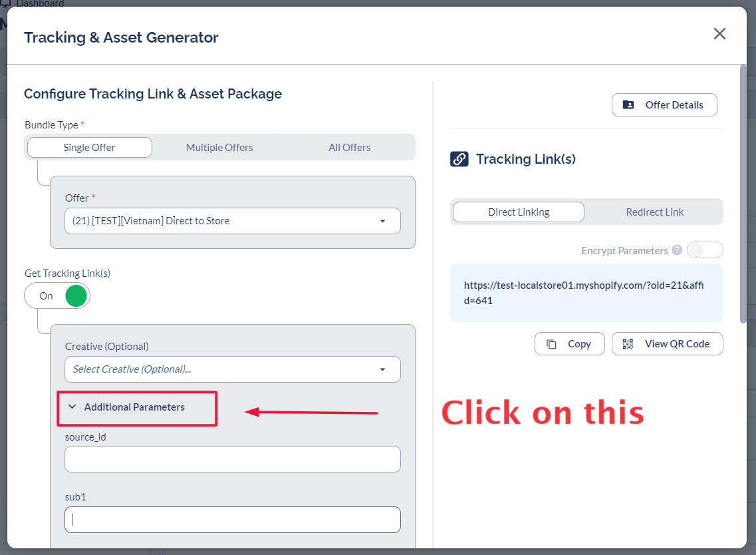This screenshot has width=756, height=555.
Task: Click the chain link icon beside Tracking Link(s)
Action: pyautogui.click(x=459, y=159)
